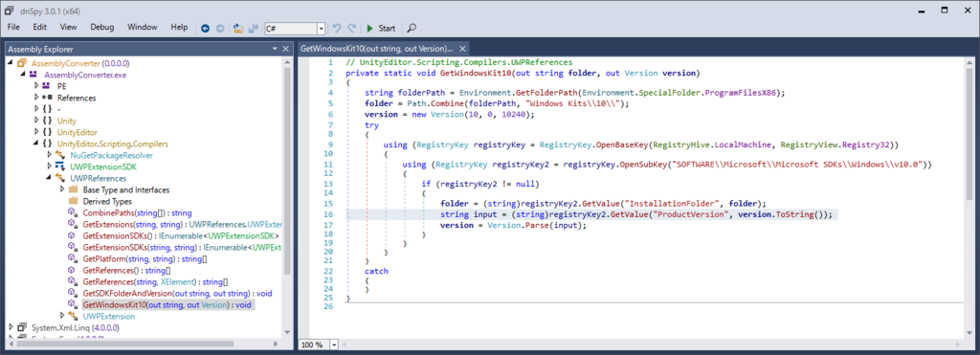The image size is (980, 355).
Task: Expand the NuGetPackageResolver class
Action: [50, 155]
